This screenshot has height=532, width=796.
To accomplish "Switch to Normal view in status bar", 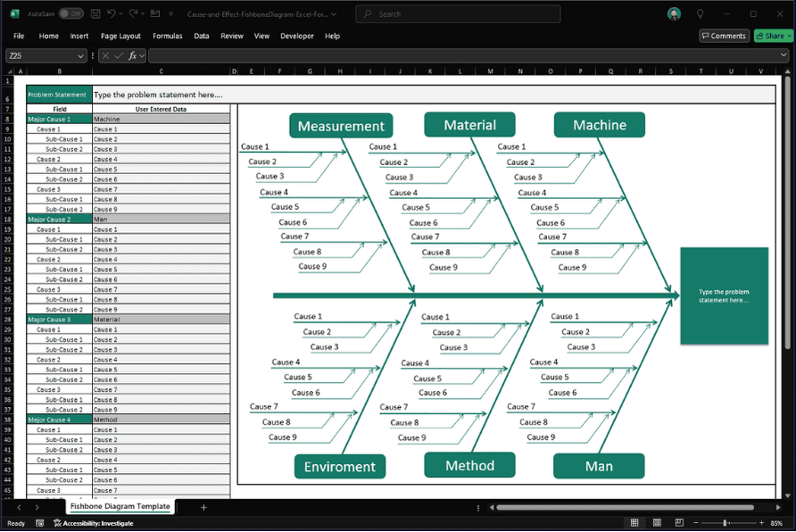I will 634,523.
